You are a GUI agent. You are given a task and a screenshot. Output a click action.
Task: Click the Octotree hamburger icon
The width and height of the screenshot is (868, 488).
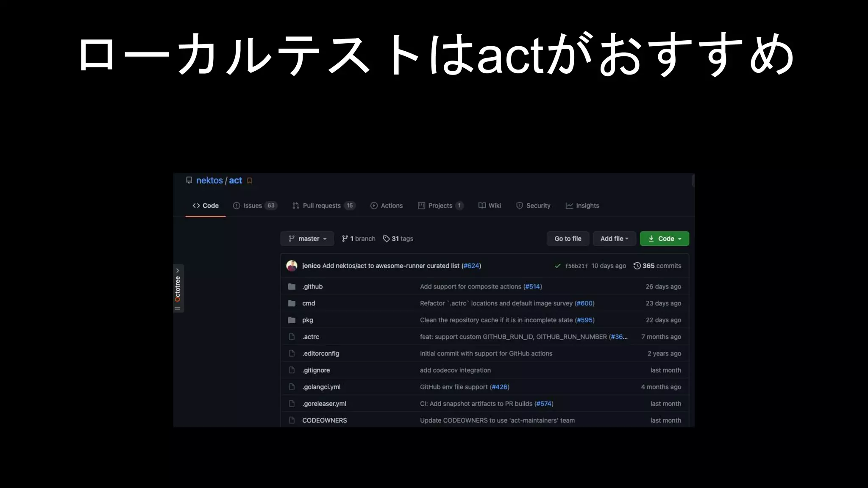pos(178,308)
